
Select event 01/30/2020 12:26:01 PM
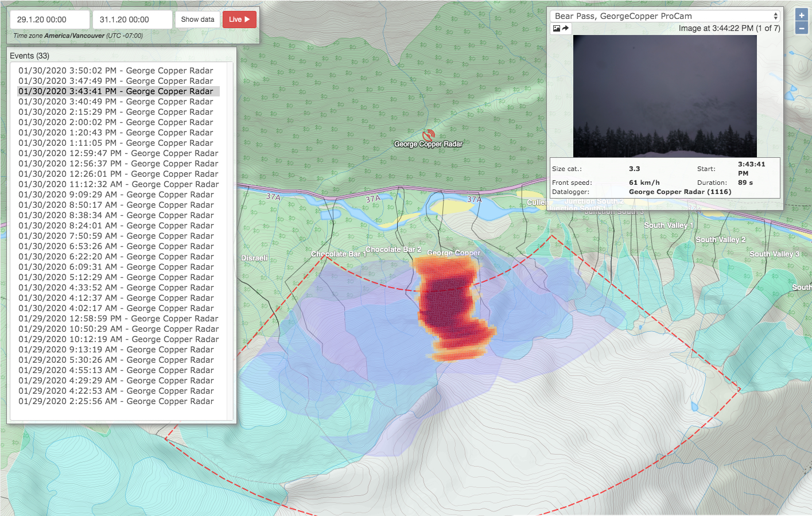[x=118, y=174]
